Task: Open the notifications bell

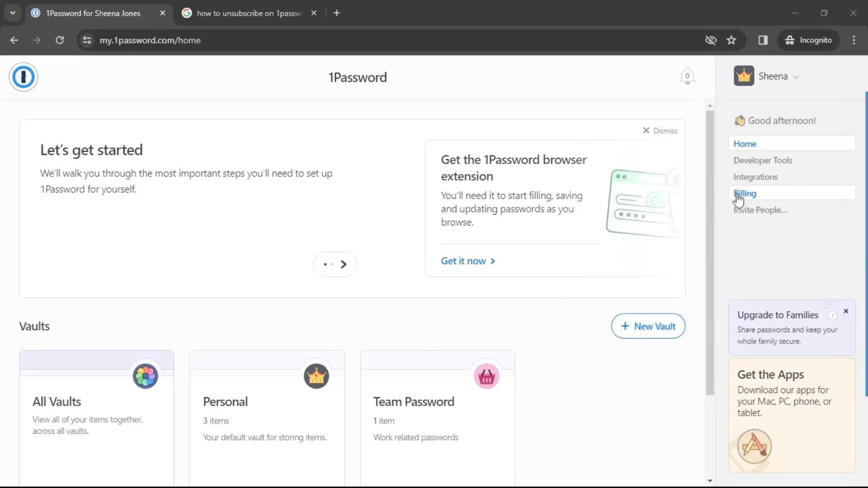Action: coord(687,76)
